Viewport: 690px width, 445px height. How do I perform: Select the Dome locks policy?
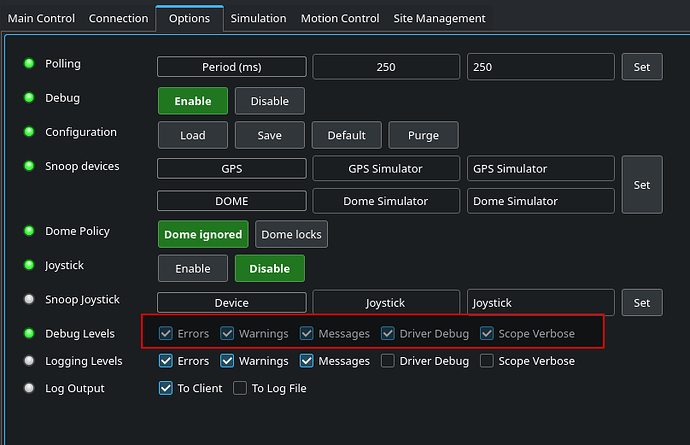291,234
